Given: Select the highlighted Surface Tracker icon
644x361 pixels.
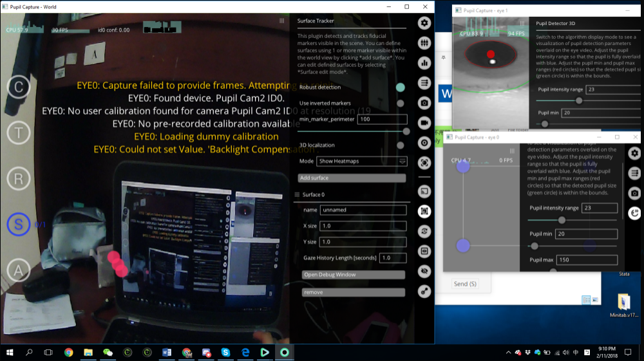Looking at the screenshot, I should 424,211.
